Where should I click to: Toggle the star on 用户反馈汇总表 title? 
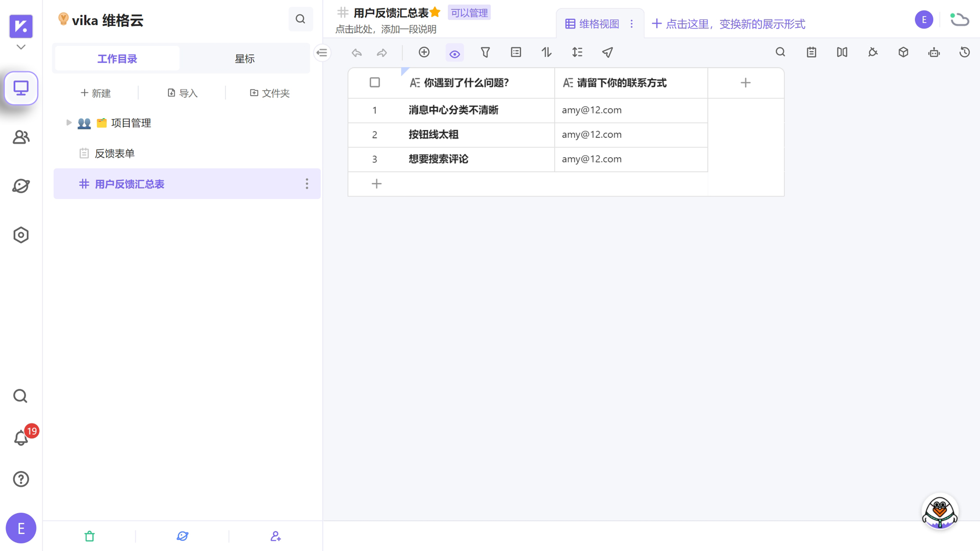coord(435,13)
